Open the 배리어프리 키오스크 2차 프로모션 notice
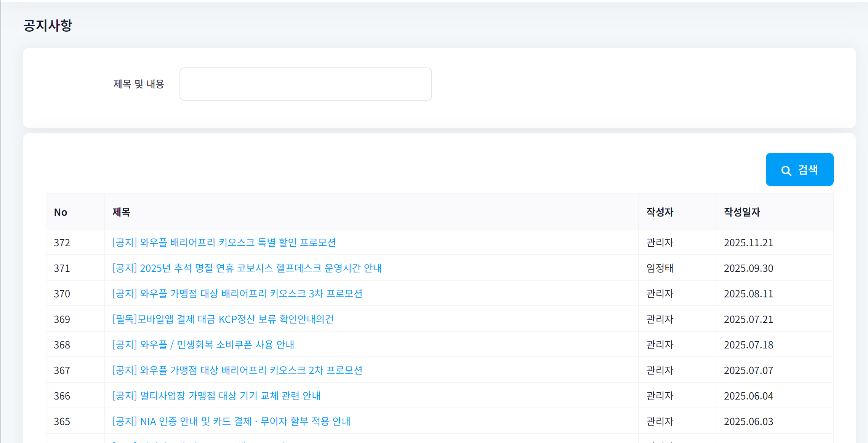This screenshot has height=443, width=868. [237, 370]
